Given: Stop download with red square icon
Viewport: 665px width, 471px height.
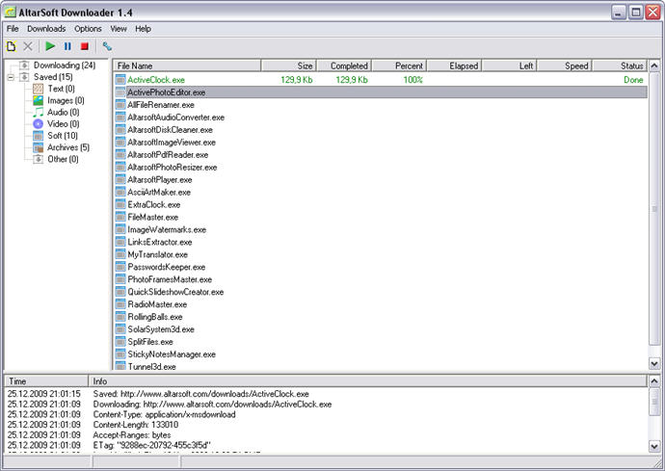Looking at the screenshot, I should [84, 46].
